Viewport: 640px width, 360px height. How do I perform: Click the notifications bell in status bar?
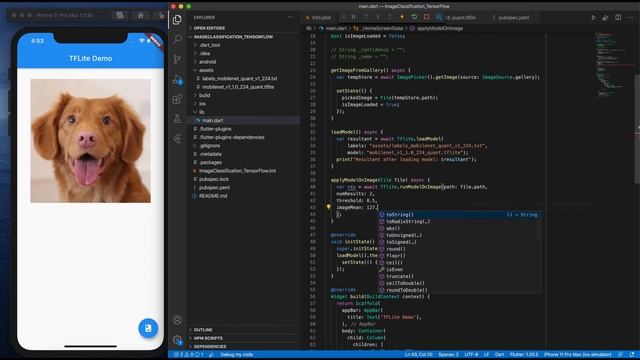pos(632,355)
